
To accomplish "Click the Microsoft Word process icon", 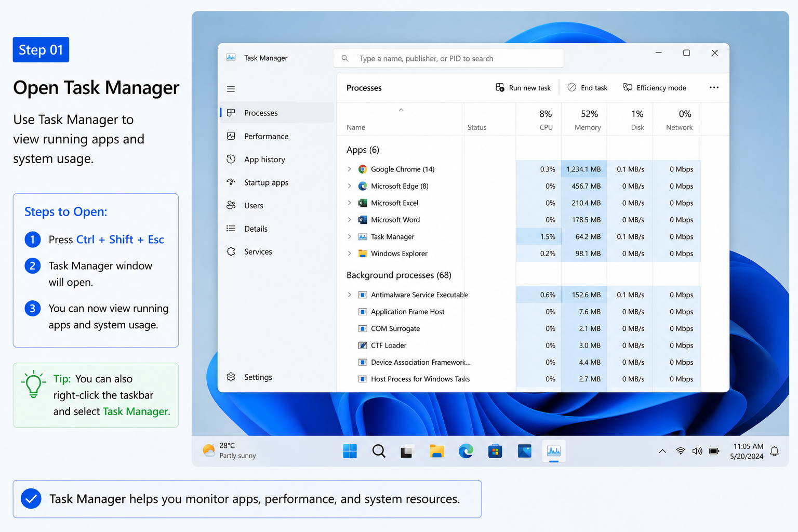I will (x=363, y=220).
